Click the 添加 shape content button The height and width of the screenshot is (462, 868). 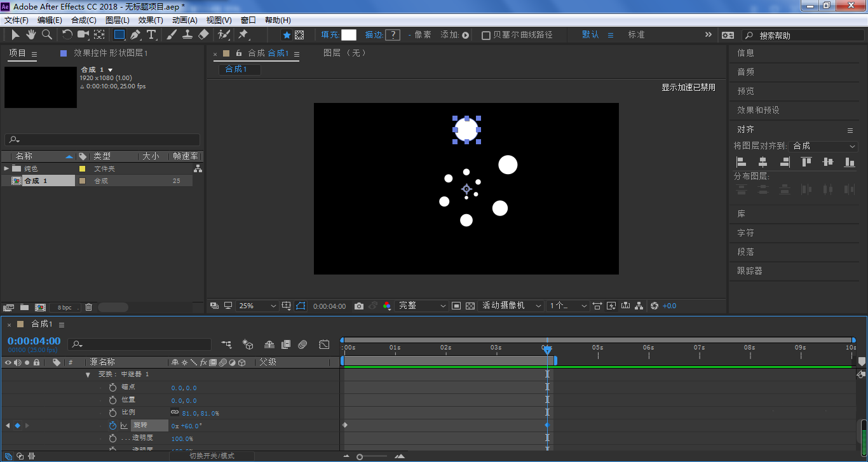pos(465,36)
